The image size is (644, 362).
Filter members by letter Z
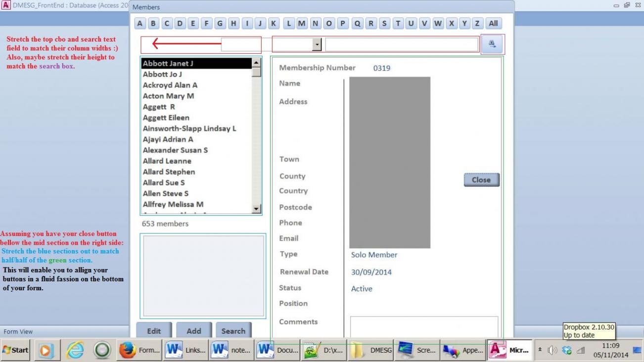point(477,23)
